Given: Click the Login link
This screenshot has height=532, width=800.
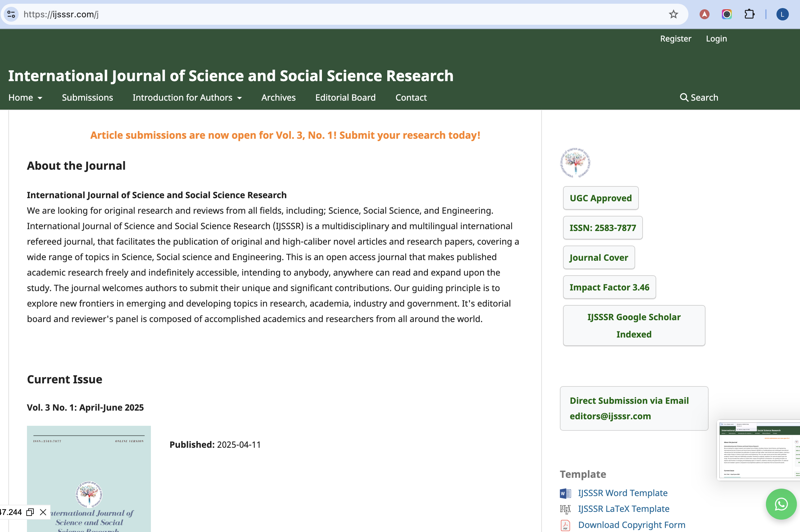Looking at the screenshot, I should [x=716, y=39].
